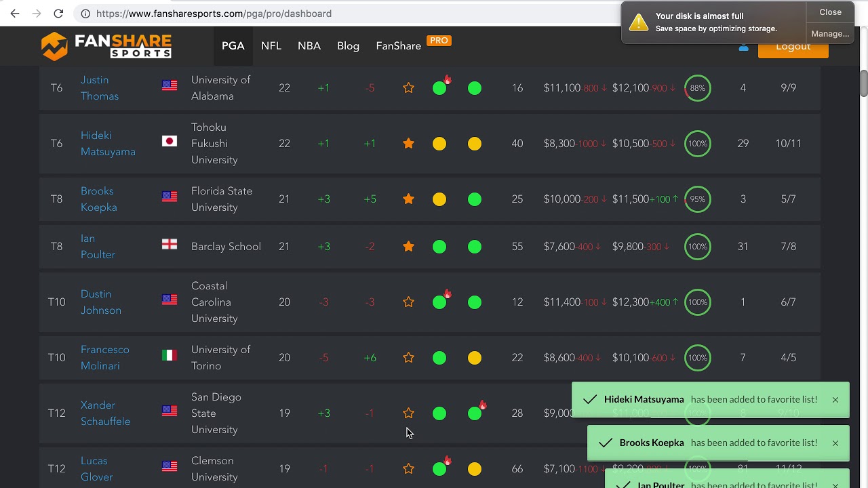Click first yellow indicator in Brooks Koepka row
The width and height of the screenshot is (868, 488).
click(439, 199)
